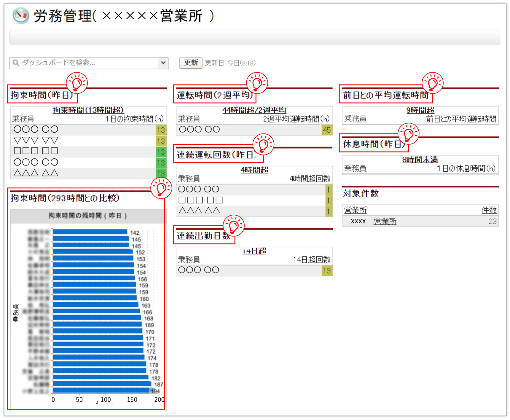Click the 更新日 今日(8:18) timestamp text
This screenshot has width=510, height=420.
(x=230, y=63)
